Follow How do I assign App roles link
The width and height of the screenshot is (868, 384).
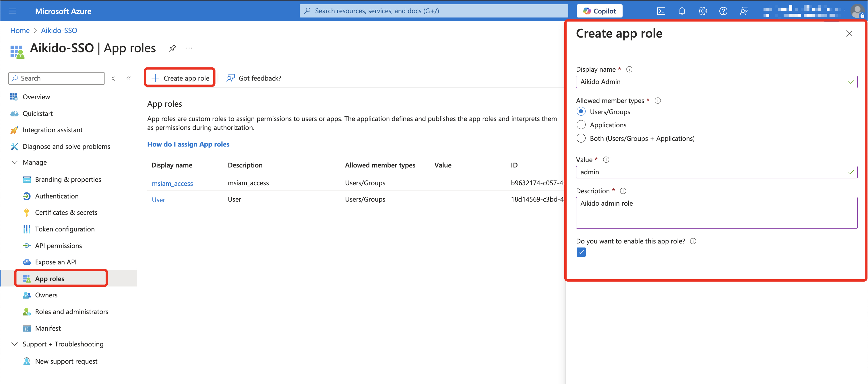188,144
